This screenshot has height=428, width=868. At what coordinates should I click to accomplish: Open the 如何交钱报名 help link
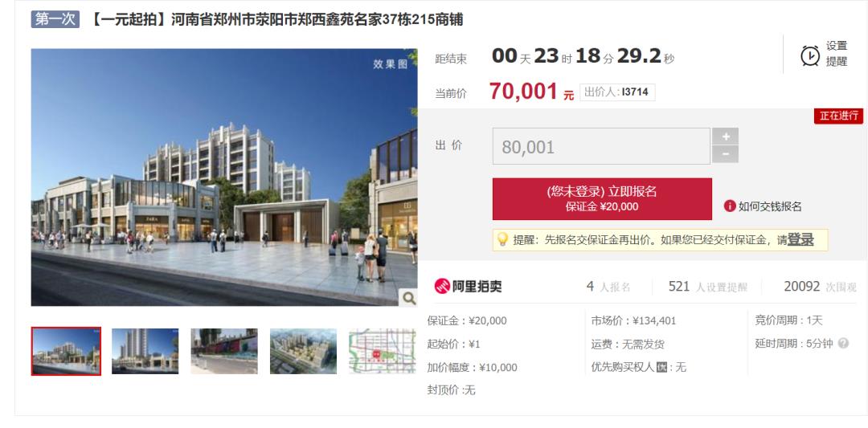pos(769,207)
